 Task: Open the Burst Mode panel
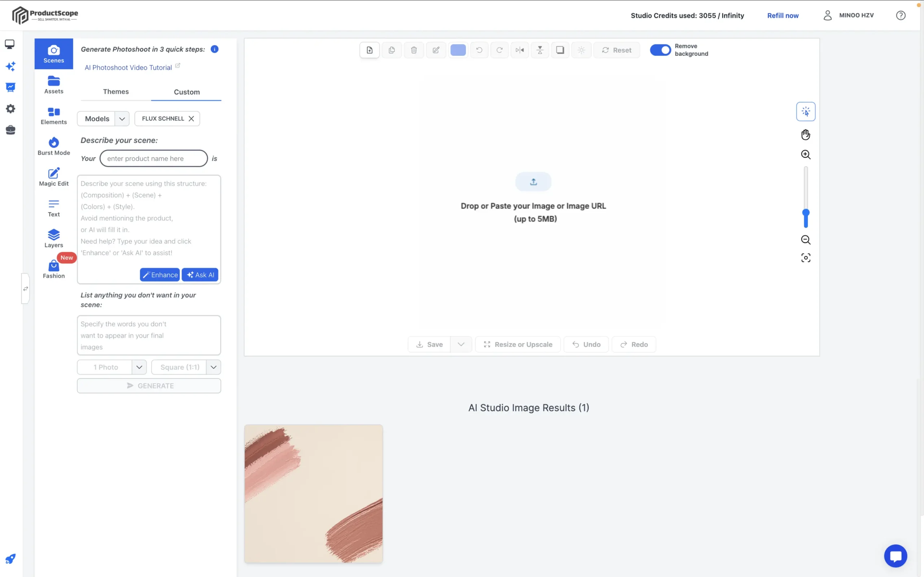53,146
